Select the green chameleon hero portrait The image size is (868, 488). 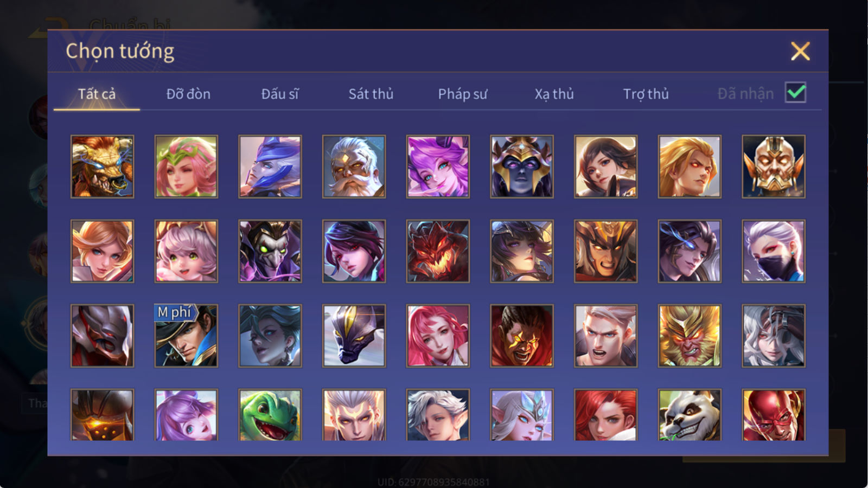tap(270, 415)
